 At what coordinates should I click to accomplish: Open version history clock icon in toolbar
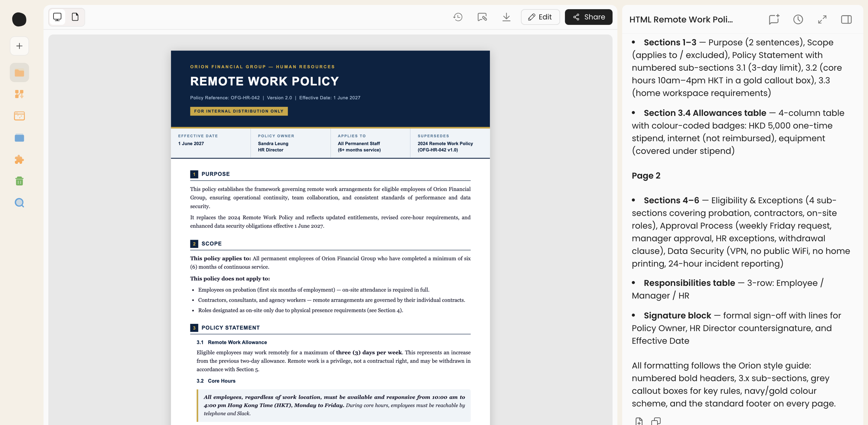click(458, 17)
